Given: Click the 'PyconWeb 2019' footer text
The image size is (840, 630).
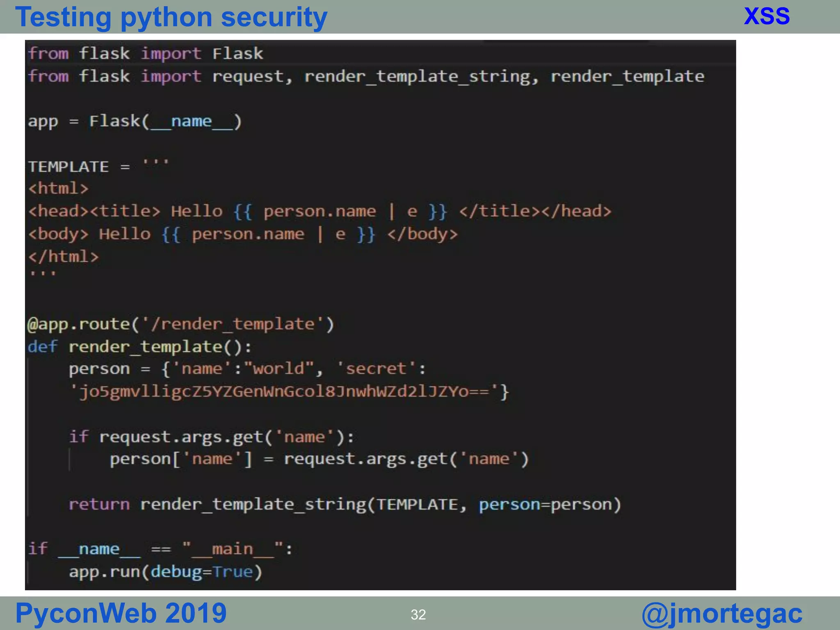Looking at the screenshot, I should tap(121, 613).
